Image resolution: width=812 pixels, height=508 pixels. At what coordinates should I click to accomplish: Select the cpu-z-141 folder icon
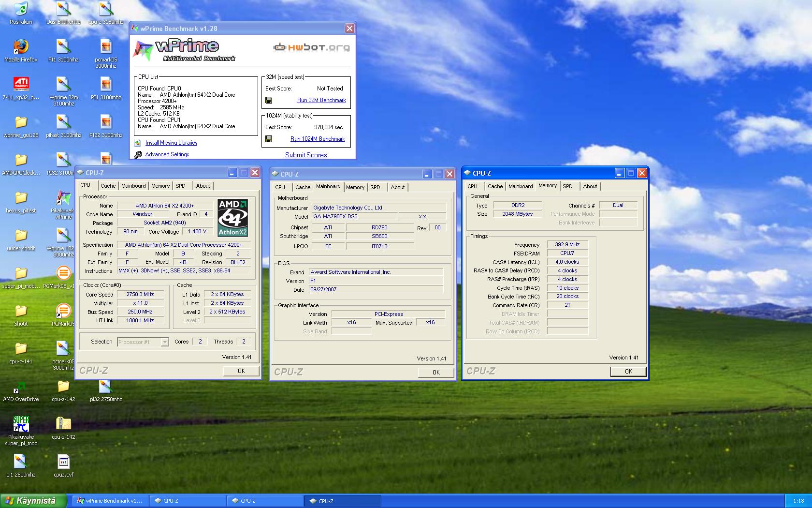(x=21, y=352)
